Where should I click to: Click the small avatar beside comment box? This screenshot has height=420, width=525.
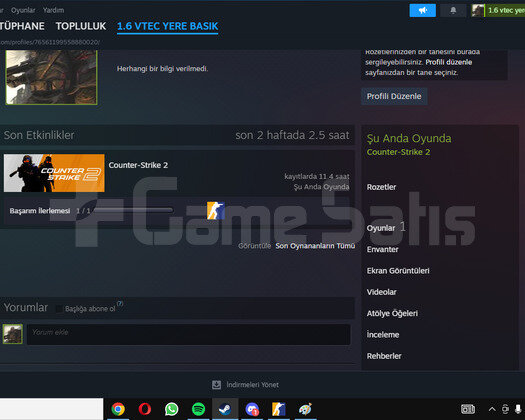tap(13, 334)
